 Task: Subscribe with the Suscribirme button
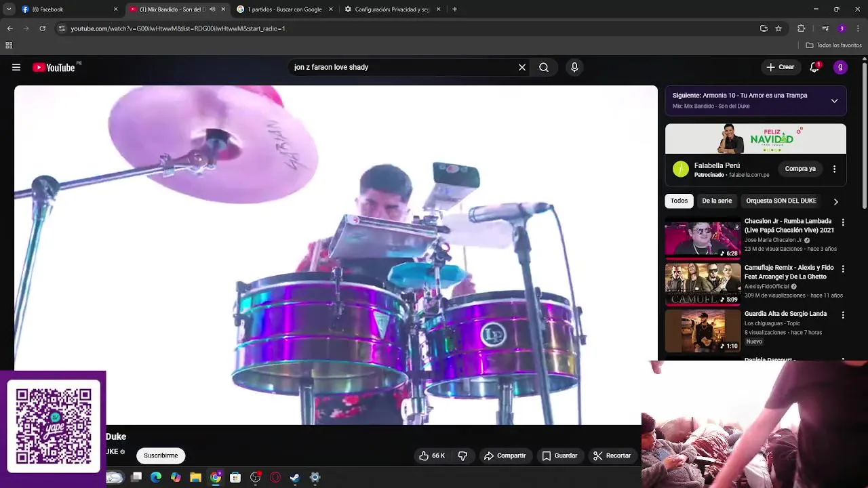161,455
